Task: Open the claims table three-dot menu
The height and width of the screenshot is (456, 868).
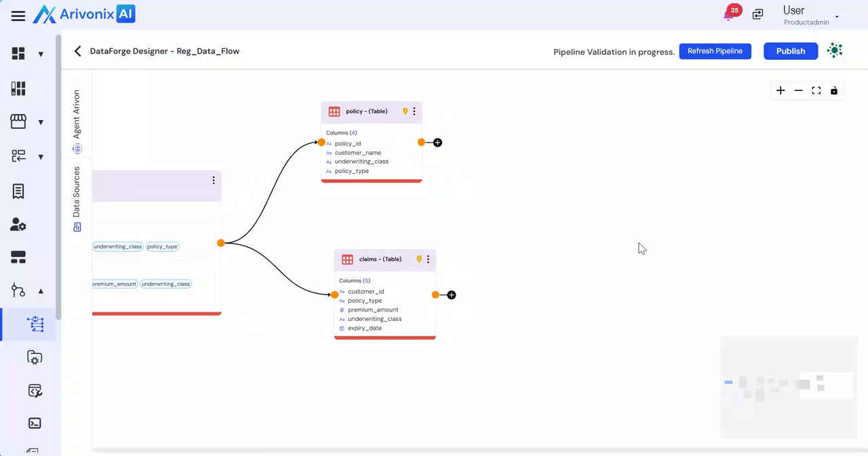Action: [x=428, y=259]
